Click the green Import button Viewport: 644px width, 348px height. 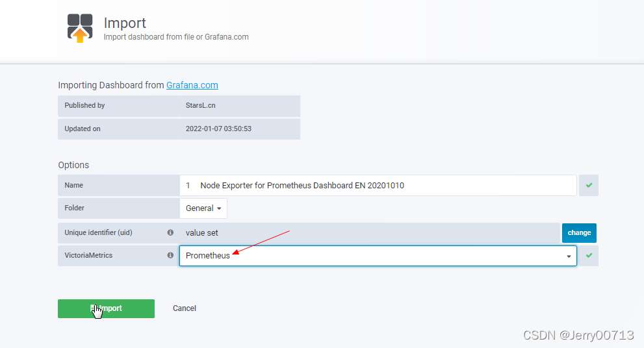coord(106,308)
